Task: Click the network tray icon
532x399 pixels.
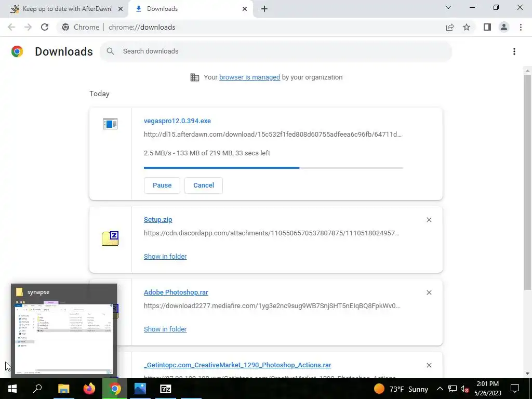Action: pos(453,389)
